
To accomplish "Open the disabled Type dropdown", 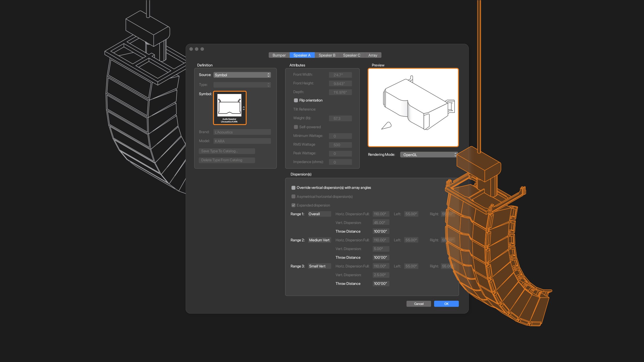I will click(x=242, y=85).
